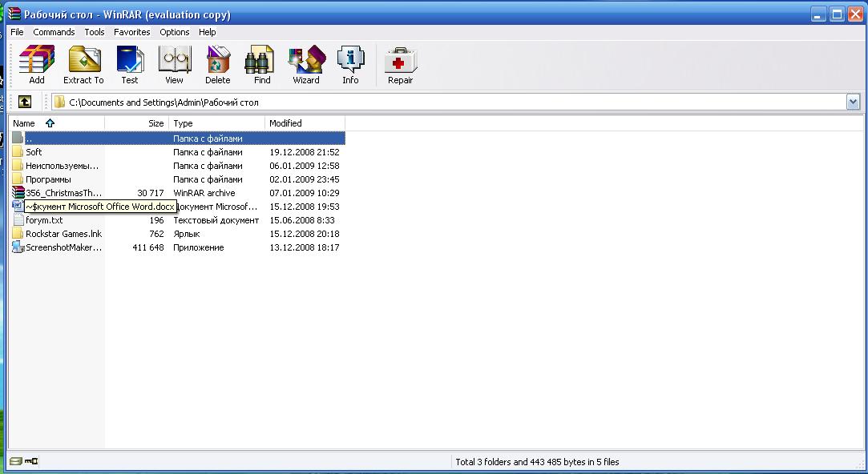Click 'ScreenshotMaker...' file name
Viewport: 868px width, 474px height.
pyautogui.click(x=63, y=247)
